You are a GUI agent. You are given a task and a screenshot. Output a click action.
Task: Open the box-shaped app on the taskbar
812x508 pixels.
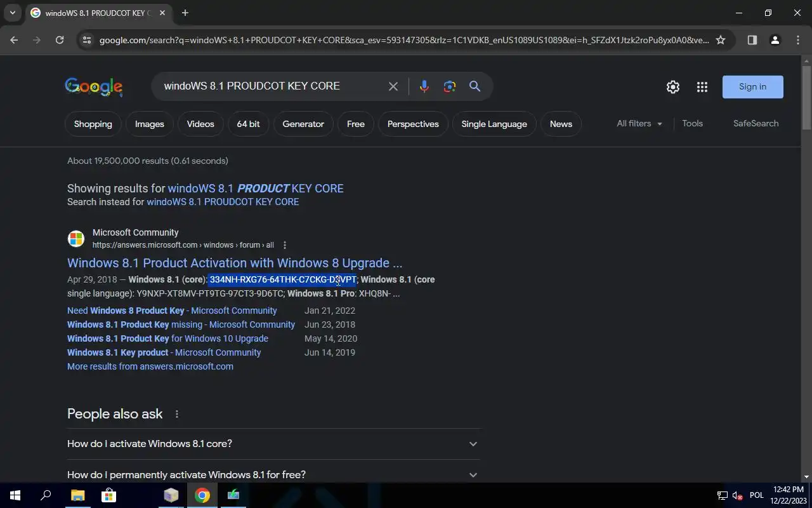click(x=171, y=495)
